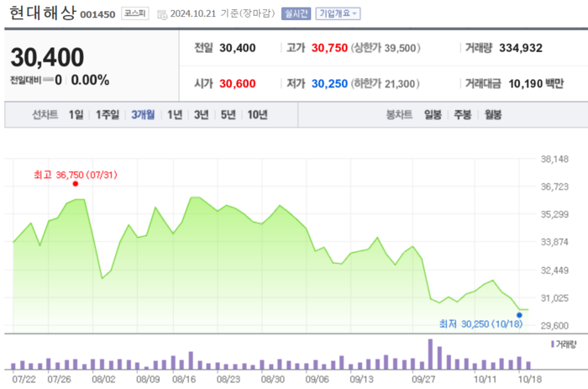Click the red 최고 peak marker dot
The height and width of the screenshot is (389, 588).
pyautogui.click(x=75, y=183)
